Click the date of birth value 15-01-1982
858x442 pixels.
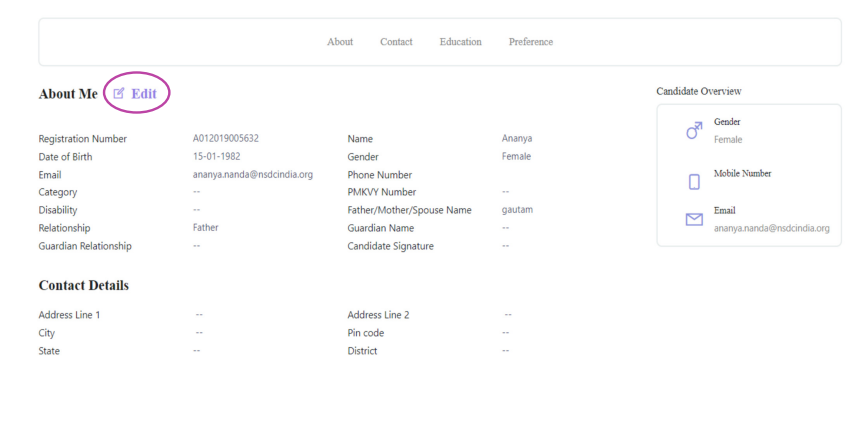(216, 157)
